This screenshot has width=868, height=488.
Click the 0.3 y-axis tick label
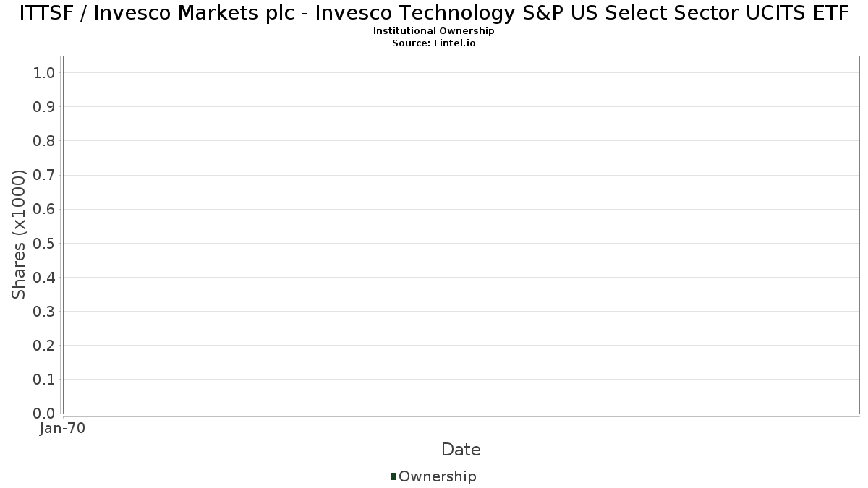[x=44, y=312]
